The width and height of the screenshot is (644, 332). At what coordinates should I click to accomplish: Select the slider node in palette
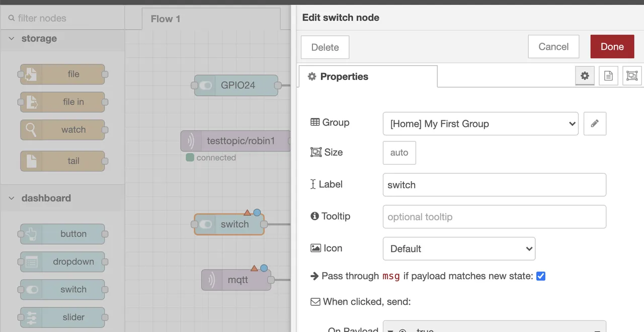click(x=62, y=317)
